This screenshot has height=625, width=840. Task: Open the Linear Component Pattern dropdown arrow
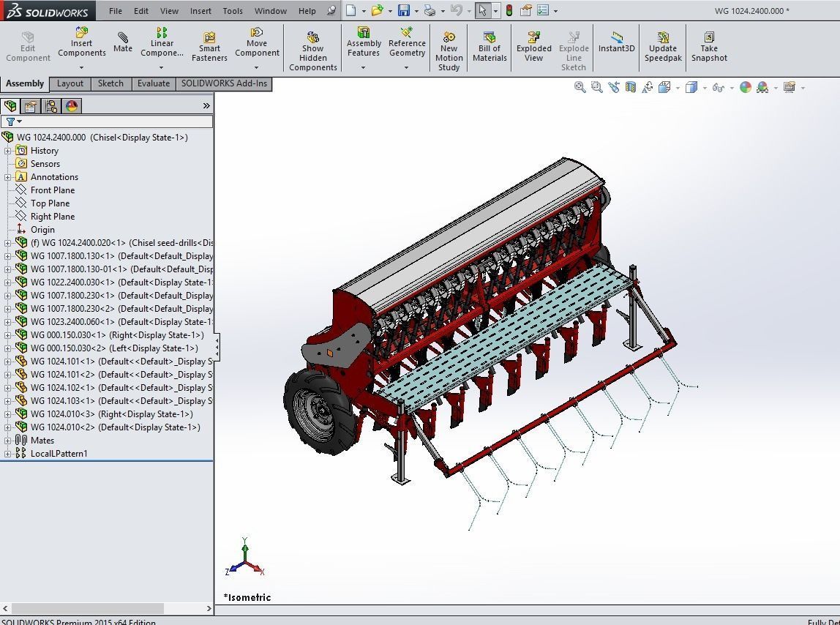(x=161, y=67)
